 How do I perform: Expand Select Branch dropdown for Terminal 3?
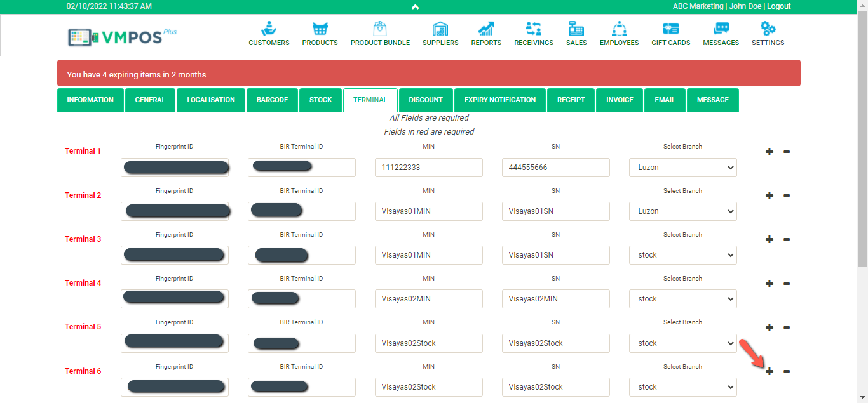tap(682, 255)
